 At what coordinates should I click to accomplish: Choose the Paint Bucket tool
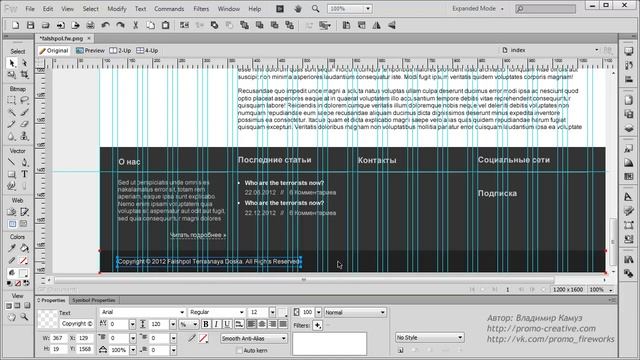click(24, 248)
